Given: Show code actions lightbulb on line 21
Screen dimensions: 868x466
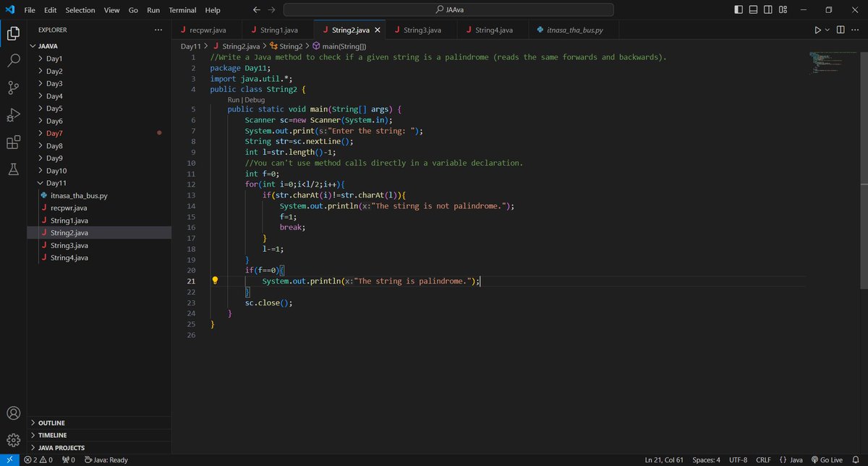Looking at the screenshot, I should tap(215, 281).
